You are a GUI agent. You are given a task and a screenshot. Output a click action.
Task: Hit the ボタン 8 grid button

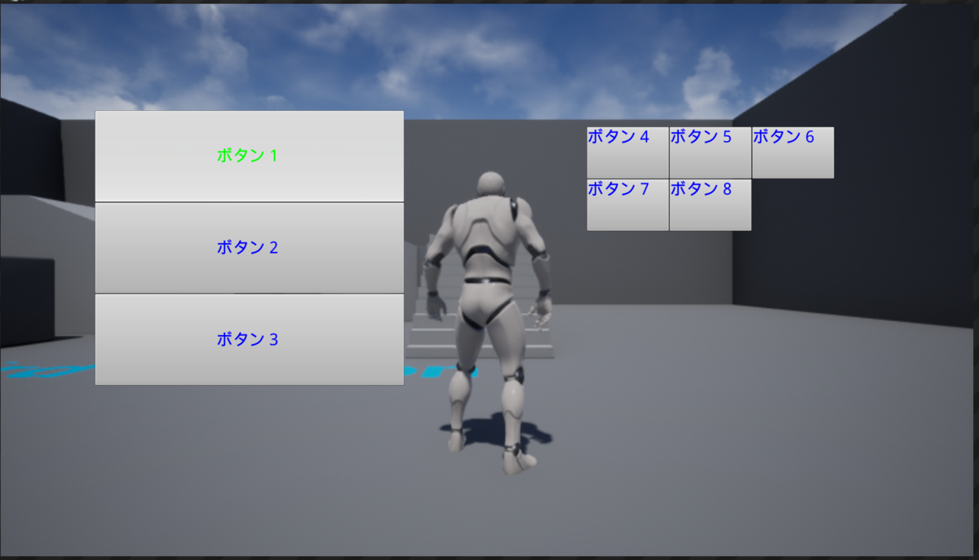[x=711, y=205]
